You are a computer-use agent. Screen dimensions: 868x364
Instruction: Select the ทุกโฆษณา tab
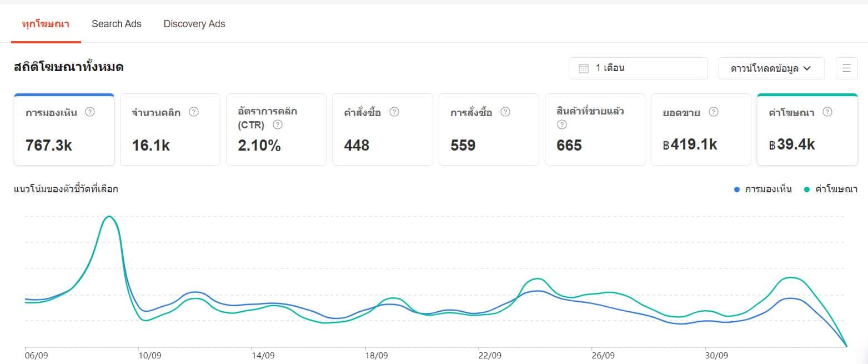pyautogui.click(x=46, y=24)
